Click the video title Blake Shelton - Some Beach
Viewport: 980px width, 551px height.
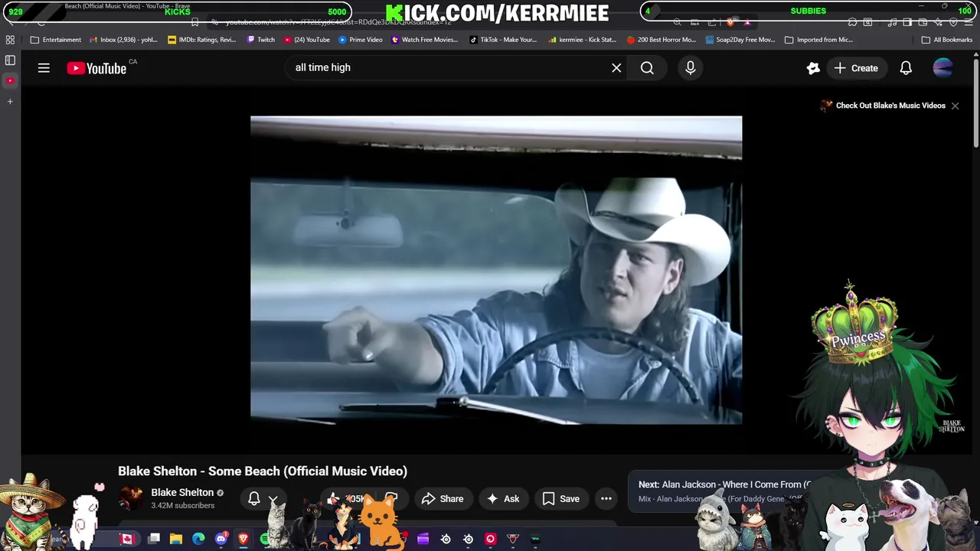(x=263, y=471)
